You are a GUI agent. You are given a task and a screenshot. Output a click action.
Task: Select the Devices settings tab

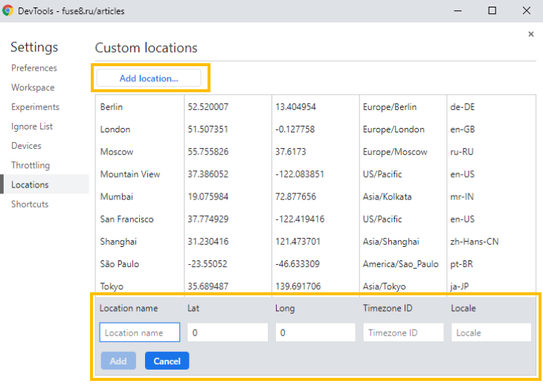click(26, 146)
